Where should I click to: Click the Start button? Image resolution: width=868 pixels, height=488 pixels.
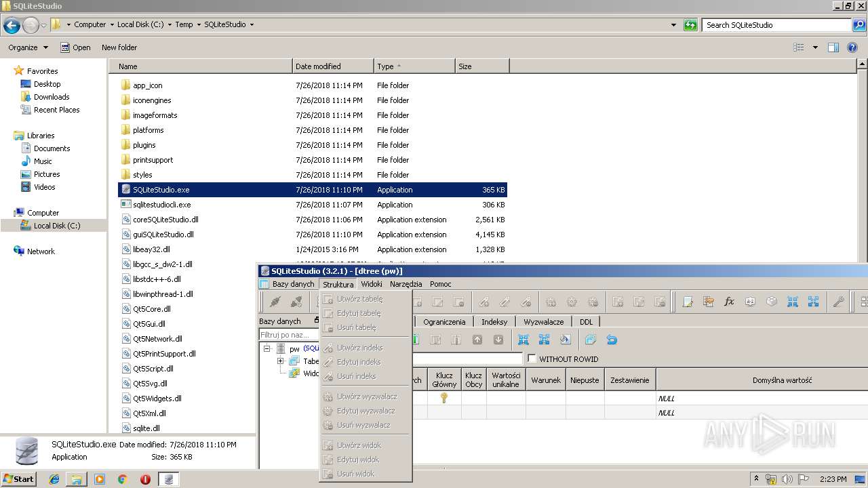click(18, 479)
